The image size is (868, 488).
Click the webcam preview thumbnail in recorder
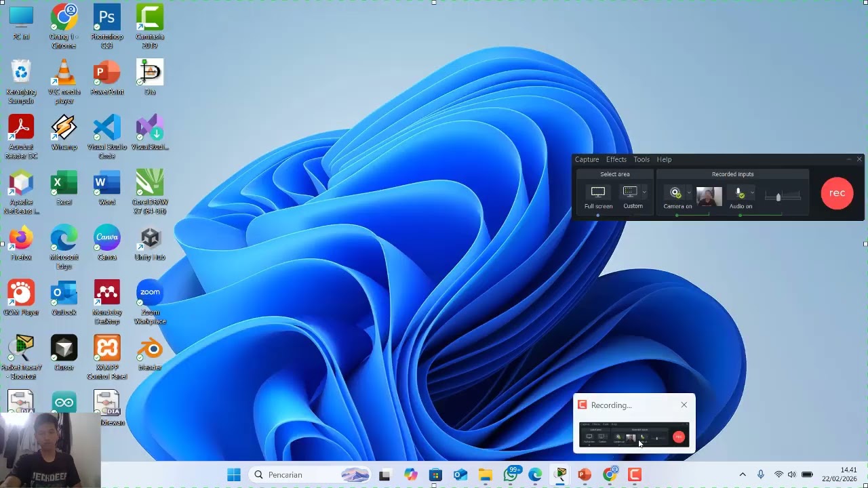(709, 197)
